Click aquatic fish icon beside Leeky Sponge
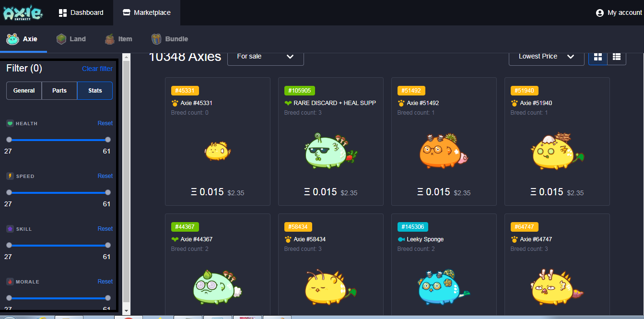 (401, 239)
